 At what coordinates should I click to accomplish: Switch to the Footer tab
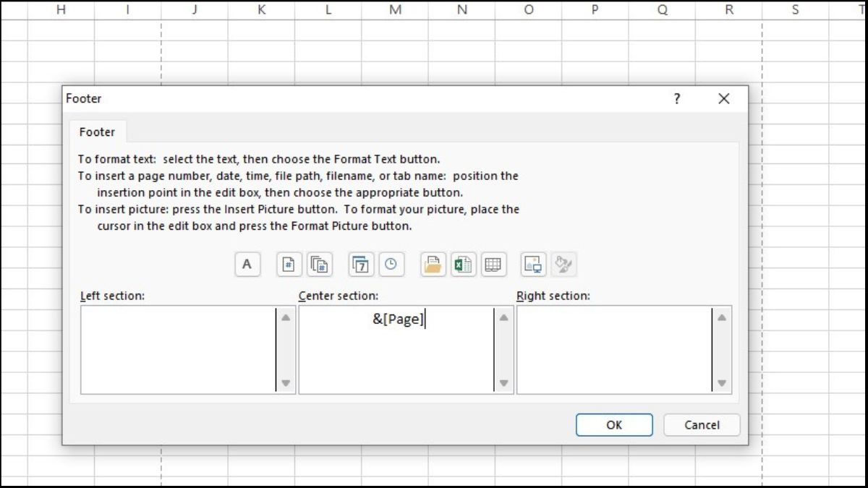coord(97,132)
